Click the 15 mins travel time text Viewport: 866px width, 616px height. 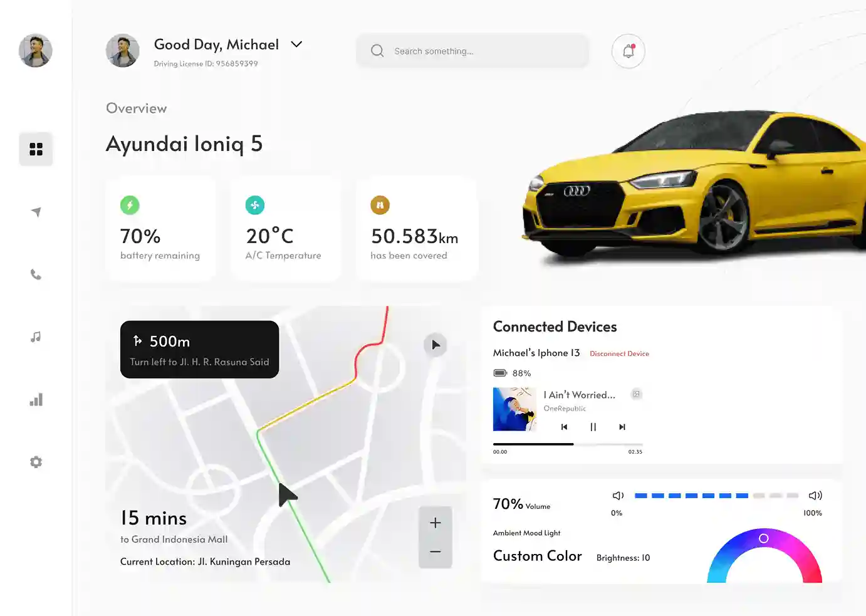click(x=154, y=518)
